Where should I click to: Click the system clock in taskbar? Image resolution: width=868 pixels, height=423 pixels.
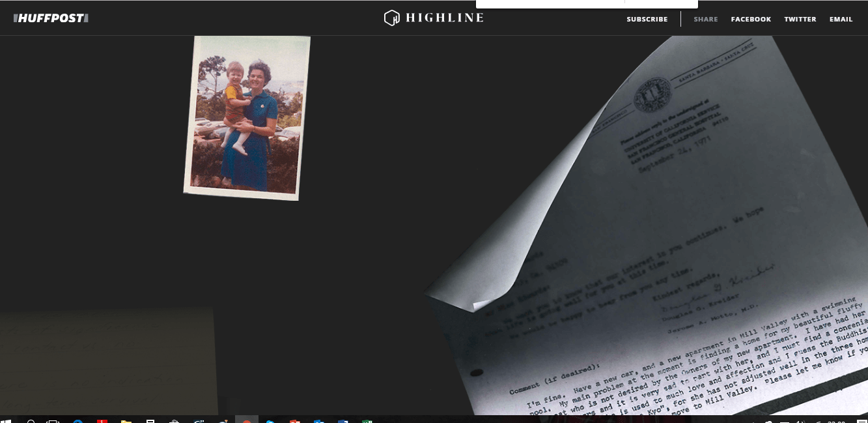[x=836, y=420]
